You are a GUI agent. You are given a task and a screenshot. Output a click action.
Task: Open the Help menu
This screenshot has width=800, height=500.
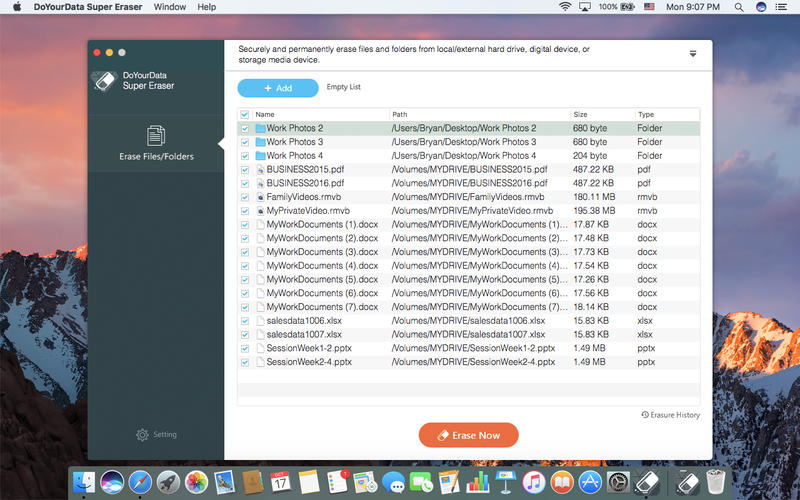[x=207, y=7]
